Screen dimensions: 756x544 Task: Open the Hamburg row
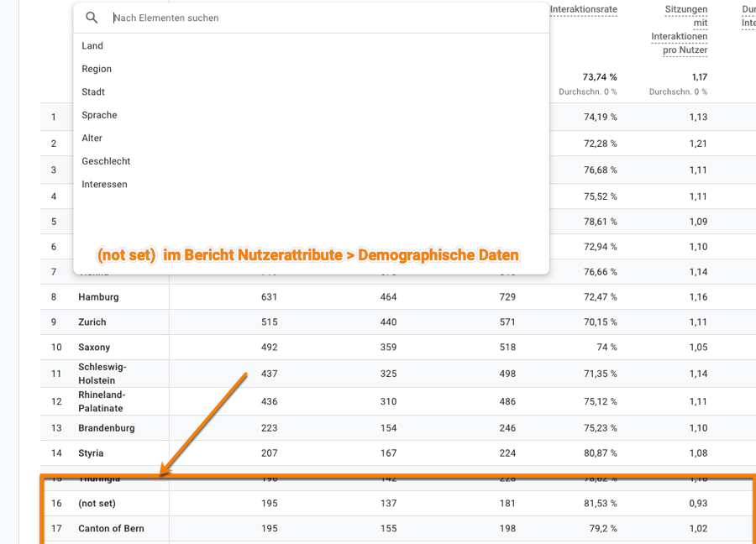pyautogui.click(x=98, y=297)
